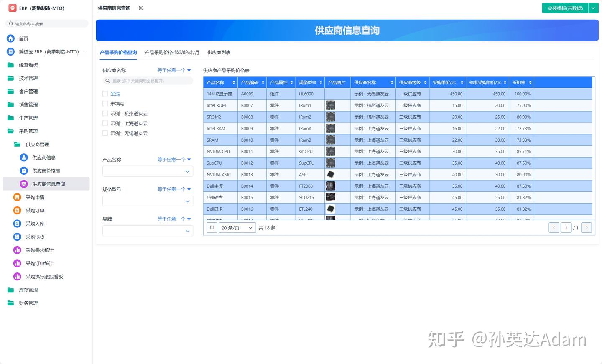Open the arrow next to 安装模板 button
The height and width of the screenshot is (364, 602).
click(x=593, y=8)
